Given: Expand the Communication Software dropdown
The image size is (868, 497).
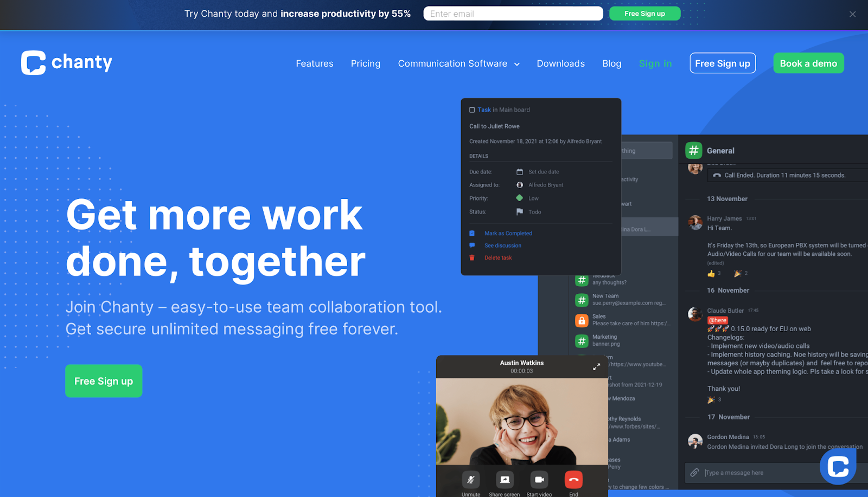Looking at the screenshot, I should tap(459, 63).
